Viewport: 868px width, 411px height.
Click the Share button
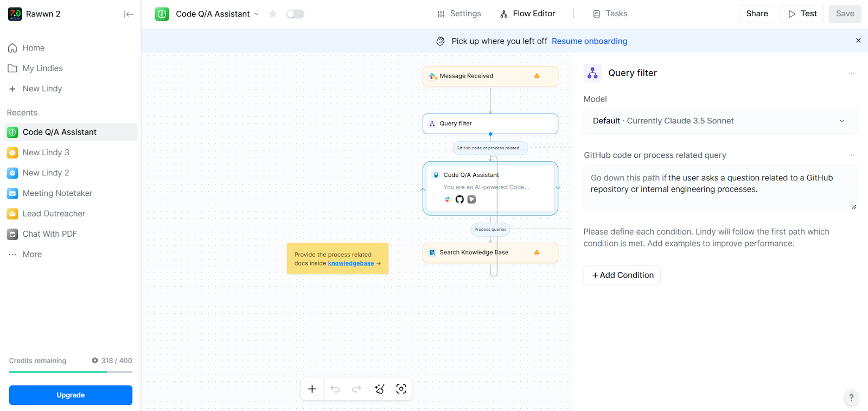(757, 14)
